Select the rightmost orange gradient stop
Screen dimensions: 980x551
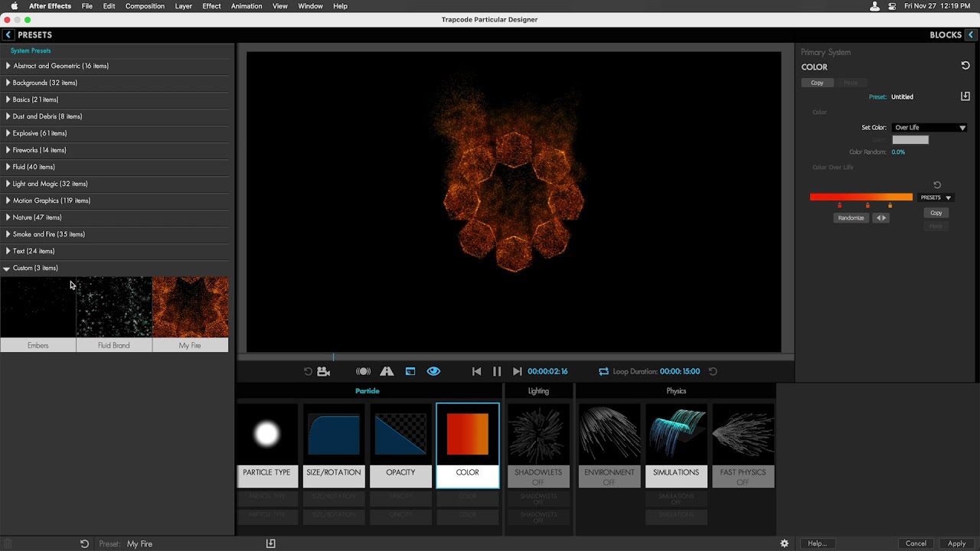pos(890,205)
